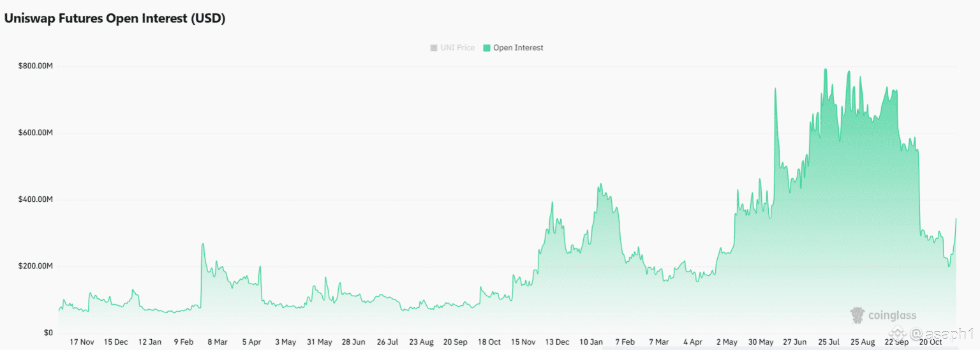Click the 10 Jan x-axis date
Viewport: 980px width, 350px height.
(x=591, y=342)
